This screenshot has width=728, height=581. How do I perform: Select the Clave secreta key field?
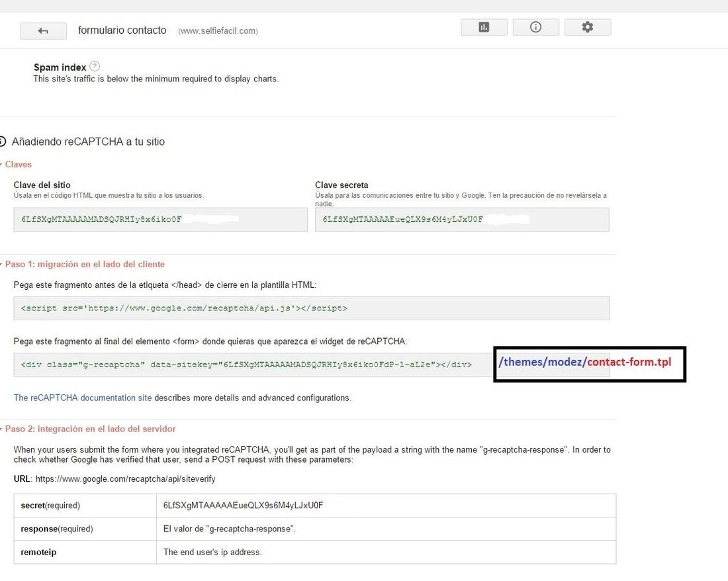click(x=462, y=219)
